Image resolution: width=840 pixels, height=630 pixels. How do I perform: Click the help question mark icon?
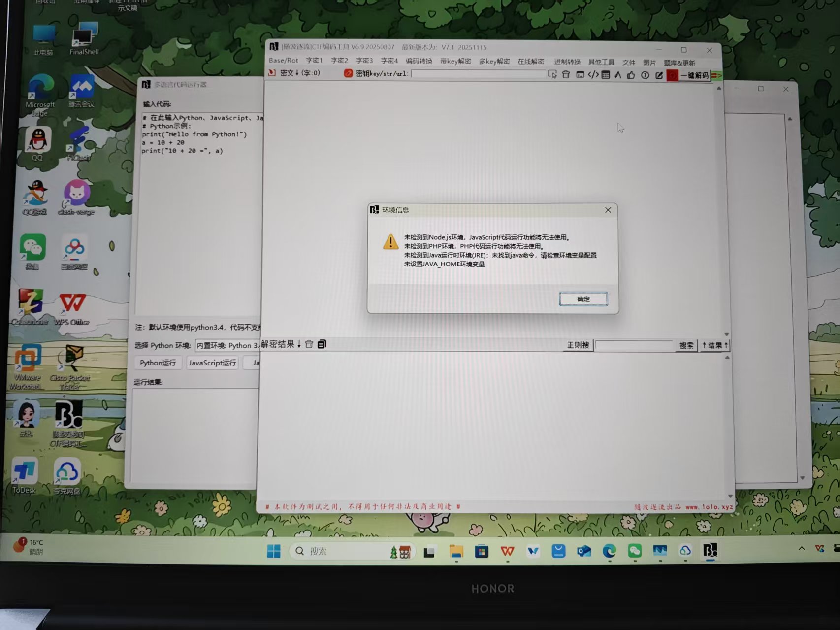[645, 75]
